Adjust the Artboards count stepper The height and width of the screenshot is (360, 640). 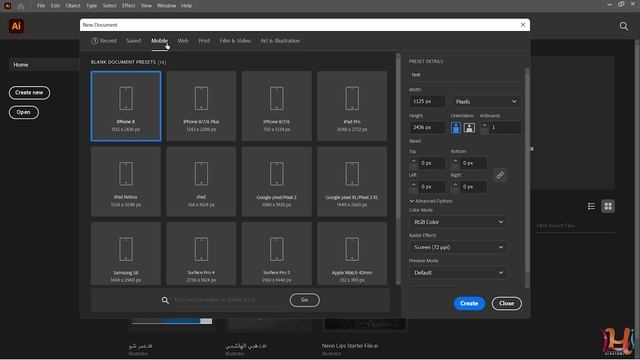click(x=484, y=127)
